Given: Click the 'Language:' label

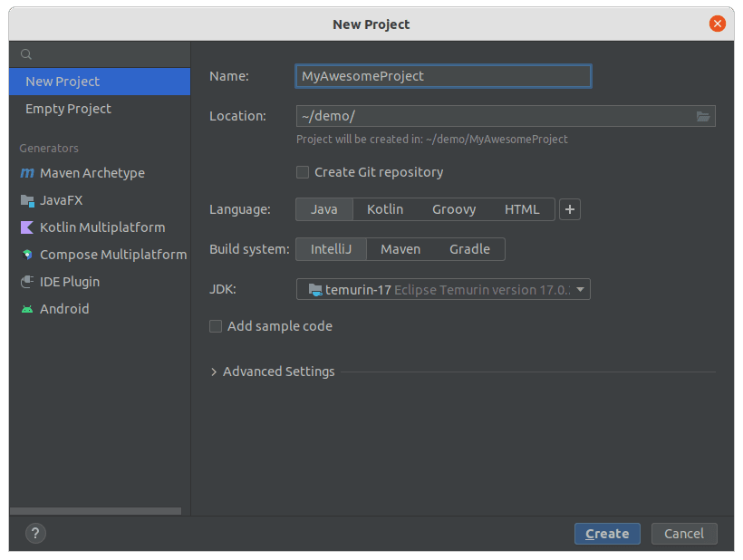Looking at the screenshot, I should point(240,209).
